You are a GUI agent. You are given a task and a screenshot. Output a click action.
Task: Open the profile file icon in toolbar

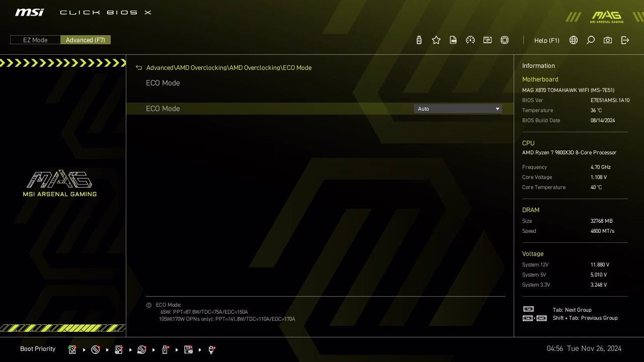point(453,40)
